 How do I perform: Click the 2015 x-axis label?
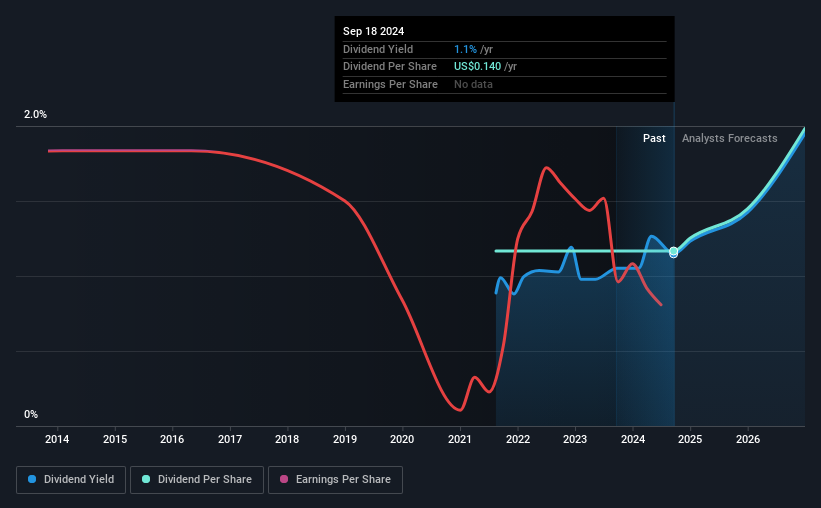[115, 439]
